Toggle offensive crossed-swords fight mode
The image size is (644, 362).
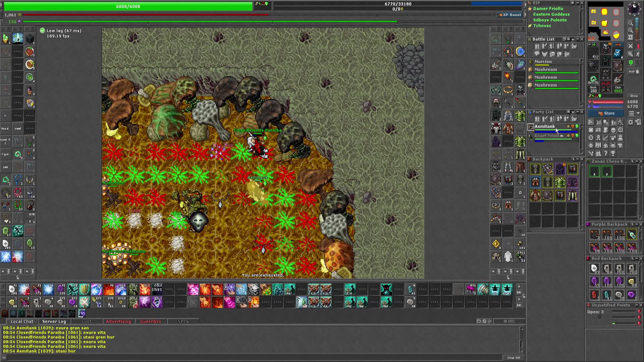631,46
